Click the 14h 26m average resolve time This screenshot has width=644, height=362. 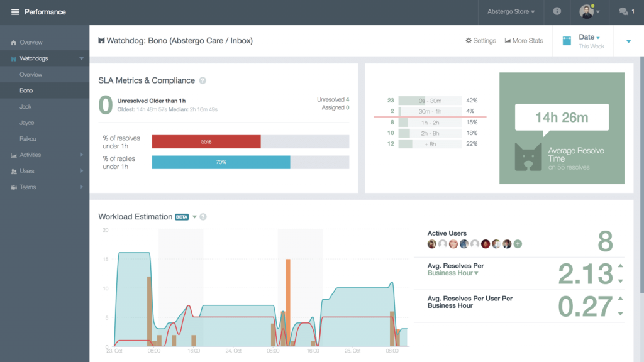[562, 118]
